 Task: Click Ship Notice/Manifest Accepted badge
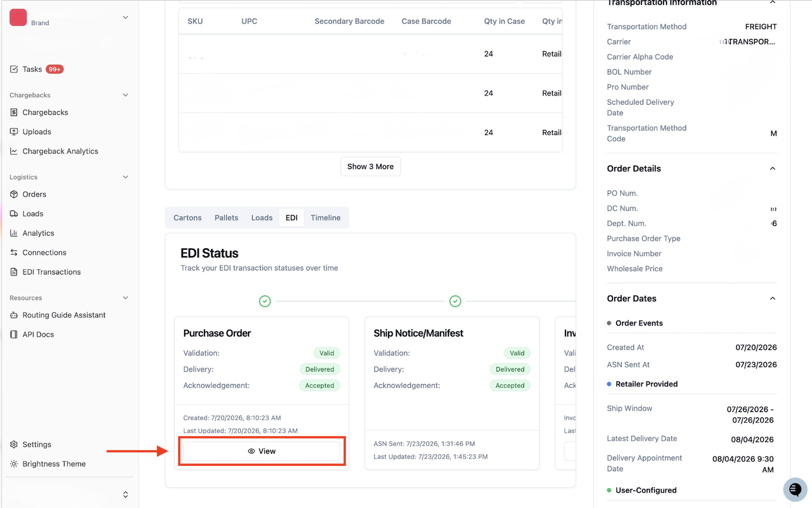pyautogui.click(x=510, y=385)
